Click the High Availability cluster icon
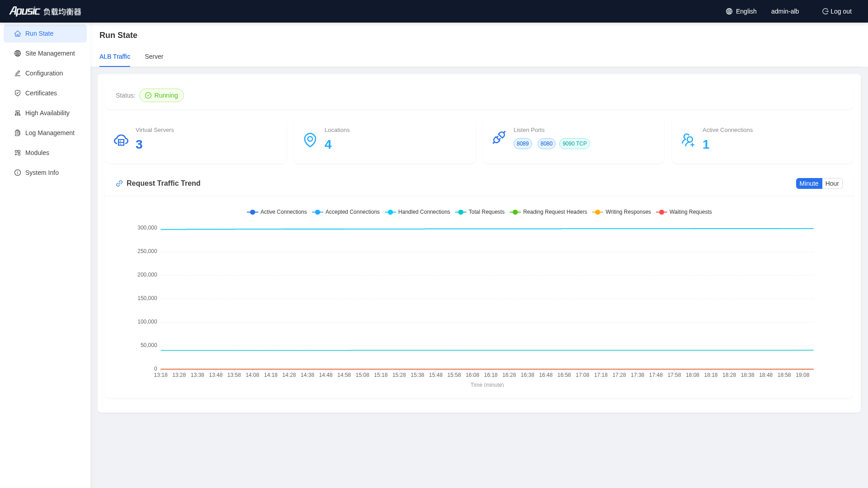Image resolution: width=868 pixels, height=488 pixels. (18, 113)
